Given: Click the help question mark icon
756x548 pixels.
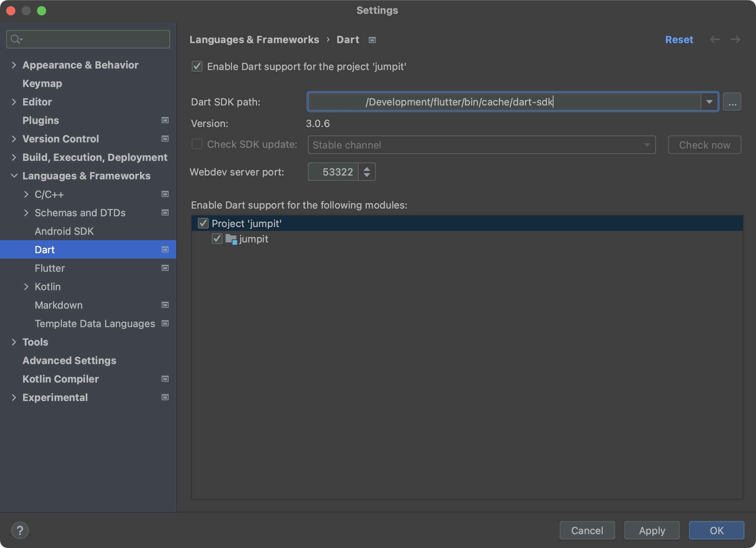Looking at the screenshot, I should tap(20, 530).
